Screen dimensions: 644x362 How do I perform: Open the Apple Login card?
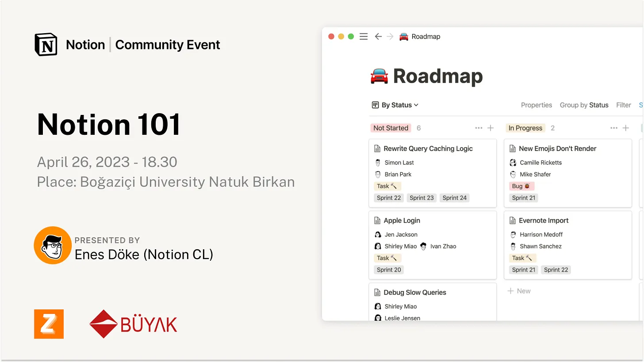[433, 245]
